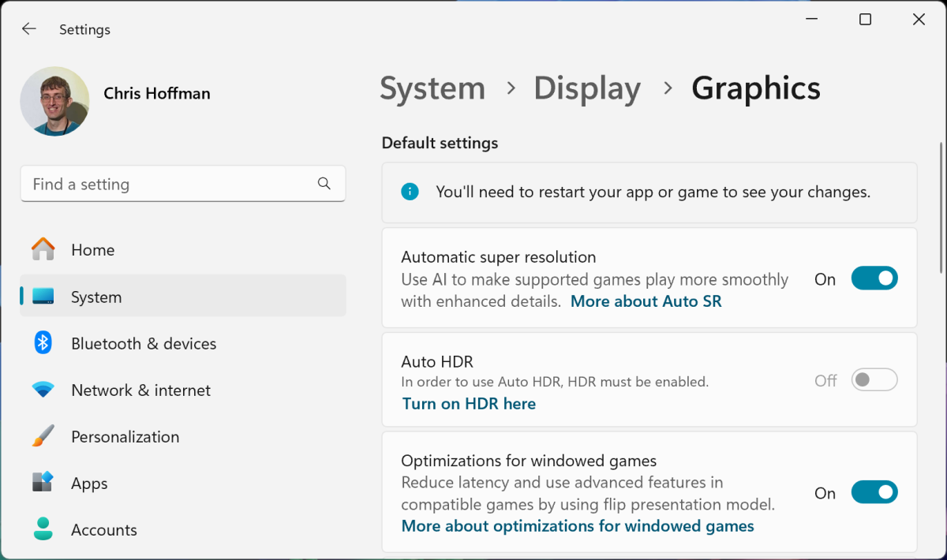Maximize the Settings window

point(865,20)
